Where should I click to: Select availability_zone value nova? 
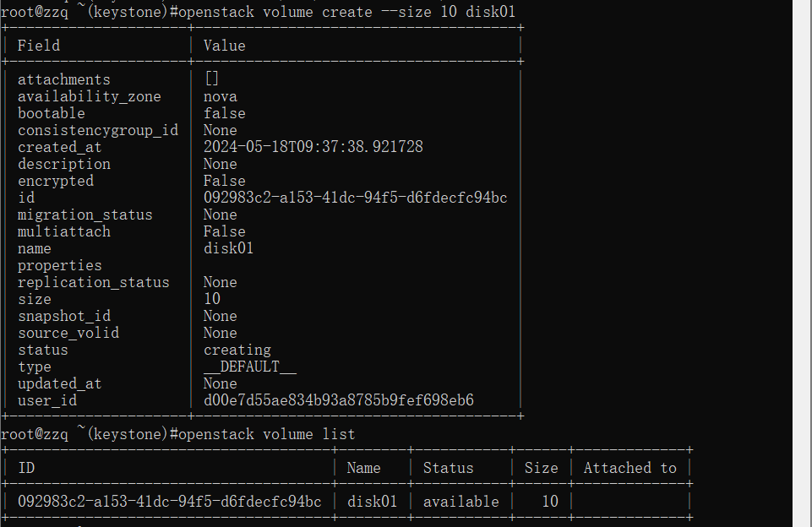click(x=221, y=97)
